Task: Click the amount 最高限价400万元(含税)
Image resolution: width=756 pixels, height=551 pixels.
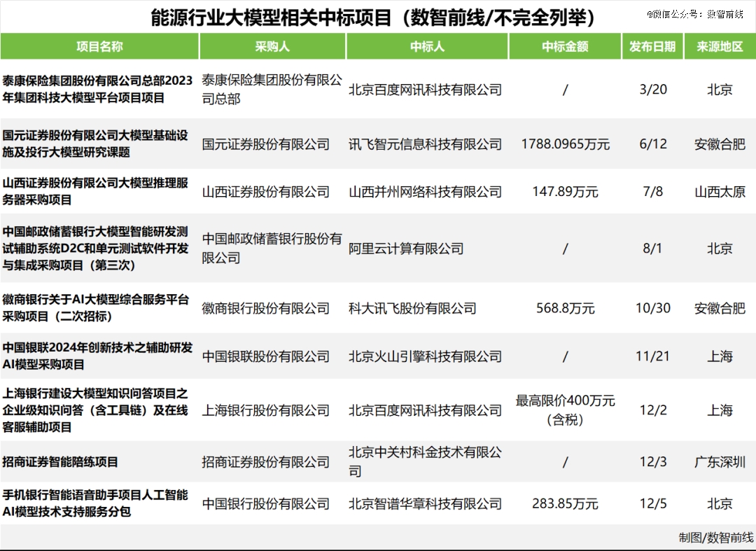Action: 565,410
